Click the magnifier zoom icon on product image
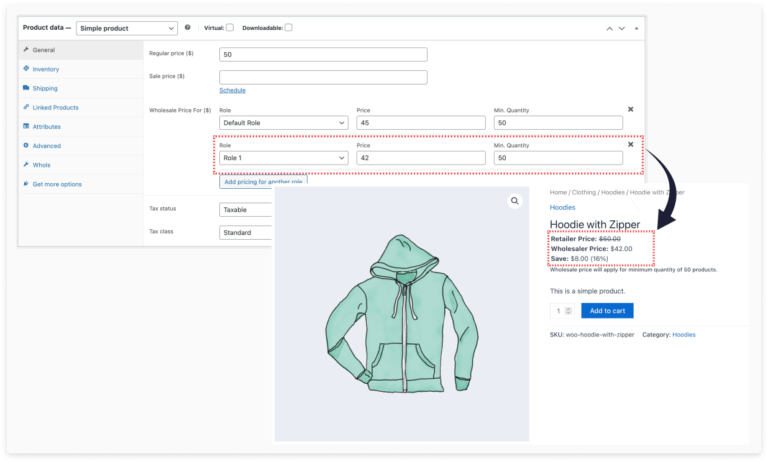The width and height of the screenshot is (768, 462). (514, 201)
